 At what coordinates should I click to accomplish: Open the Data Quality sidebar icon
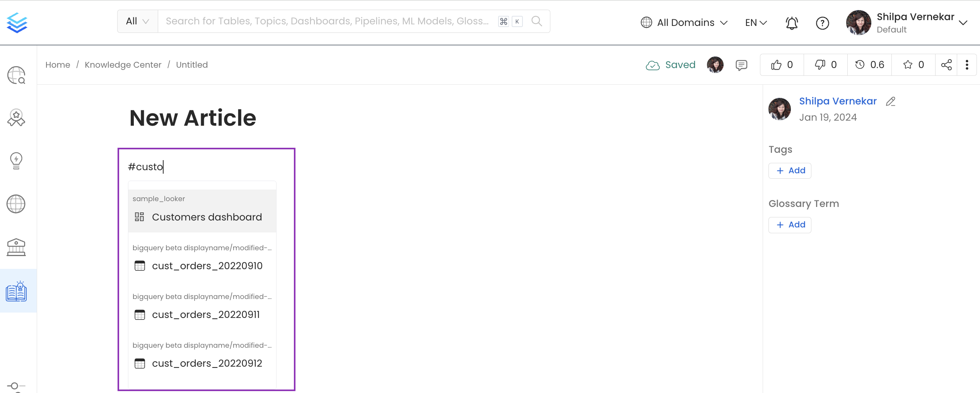[x=16, y=118]
